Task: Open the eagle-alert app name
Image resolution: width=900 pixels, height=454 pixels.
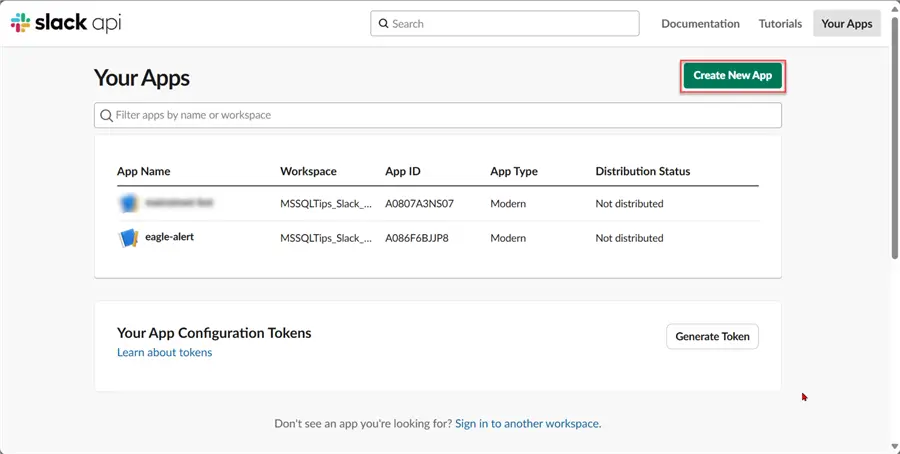Action: (x=169, y=236)
